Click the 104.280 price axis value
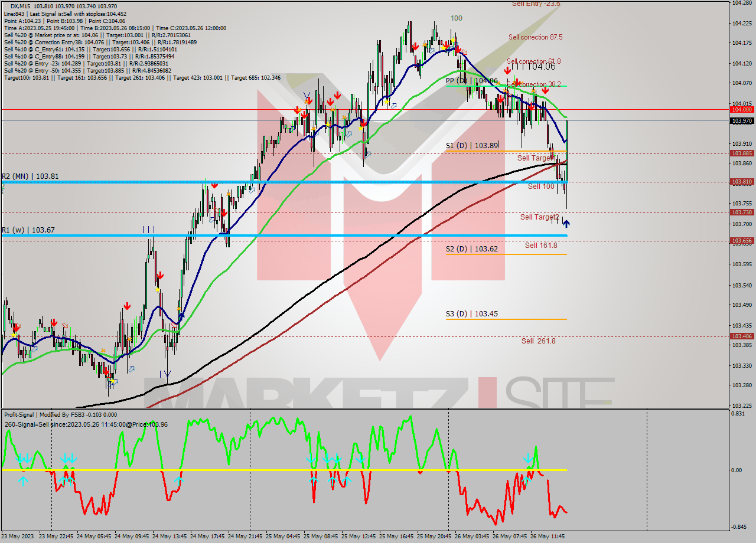This screenshot has height=543, width=756. coord(741,4)
